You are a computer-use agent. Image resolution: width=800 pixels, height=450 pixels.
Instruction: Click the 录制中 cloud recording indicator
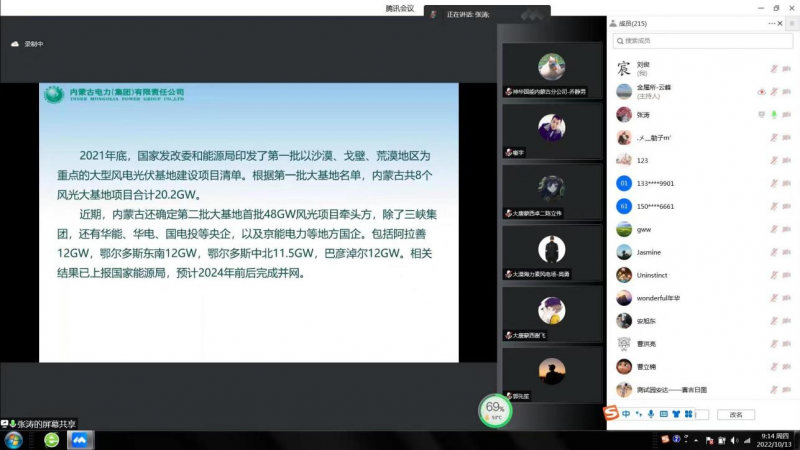(28, 44)
